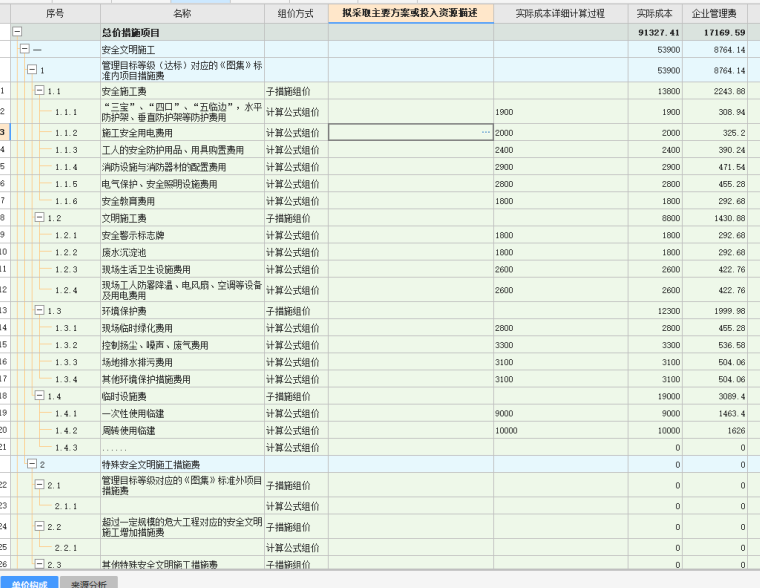Select the 安全警示标志牌 cell
760x588 pixels.
pyautogui.click(x=182, y=235)
